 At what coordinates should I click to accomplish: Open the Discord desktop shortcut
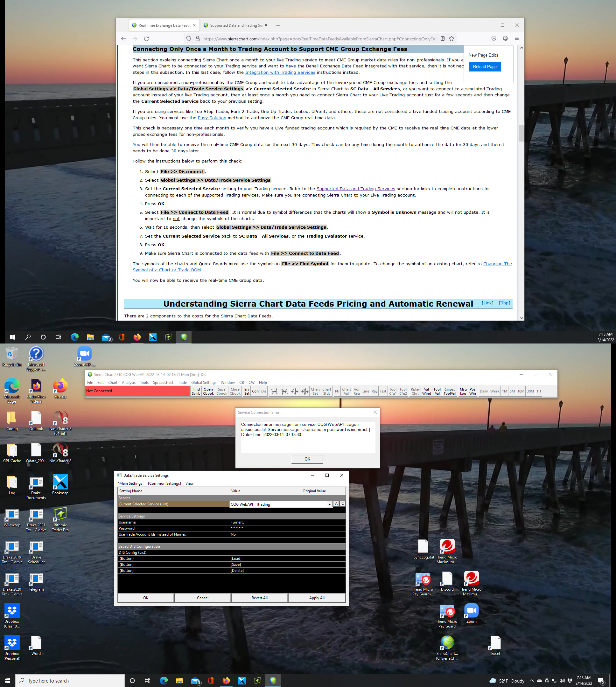click(x=447, y=582)
